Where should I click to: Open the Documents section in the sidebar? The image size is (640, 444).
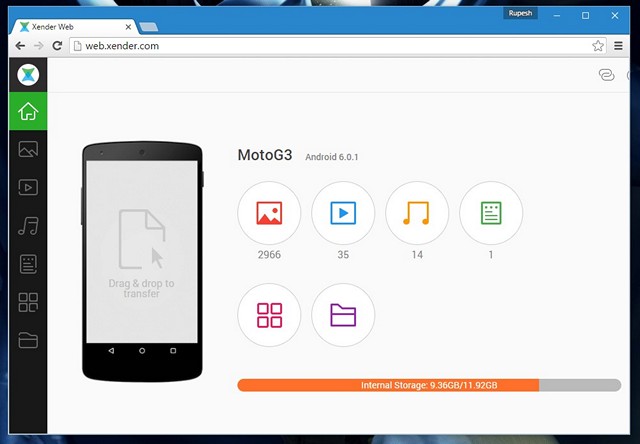[28, 264]
